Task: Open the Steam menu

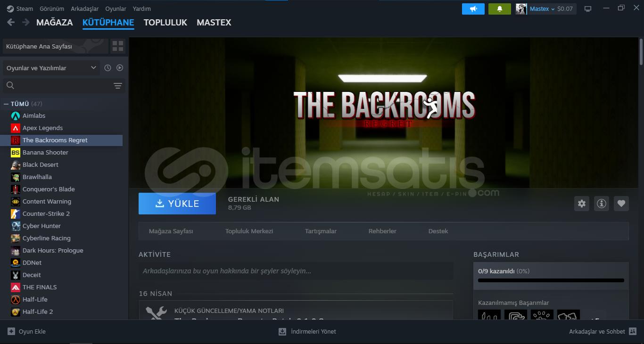Action: (x=25, y=9)
